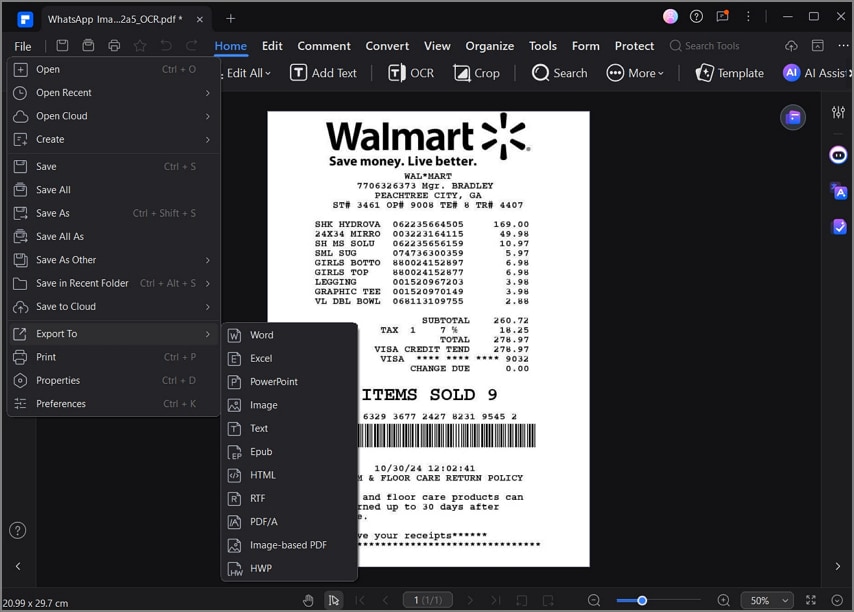Open the AI Assistant
The image size is (854, 612).
coord(815,73)
